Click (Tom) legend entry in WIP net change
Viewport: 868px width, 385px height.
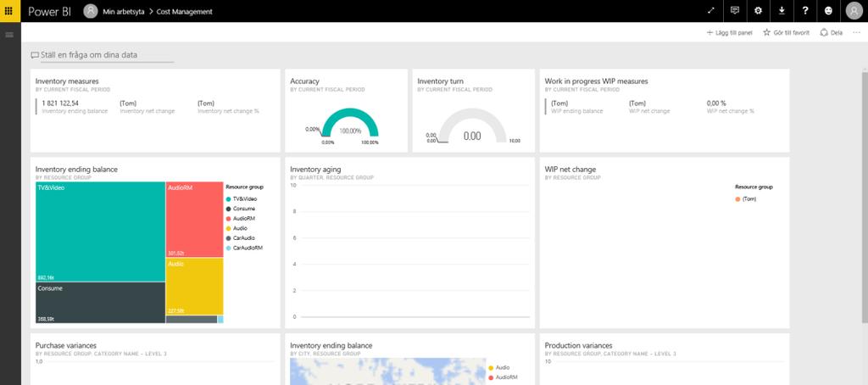(746, 199)
